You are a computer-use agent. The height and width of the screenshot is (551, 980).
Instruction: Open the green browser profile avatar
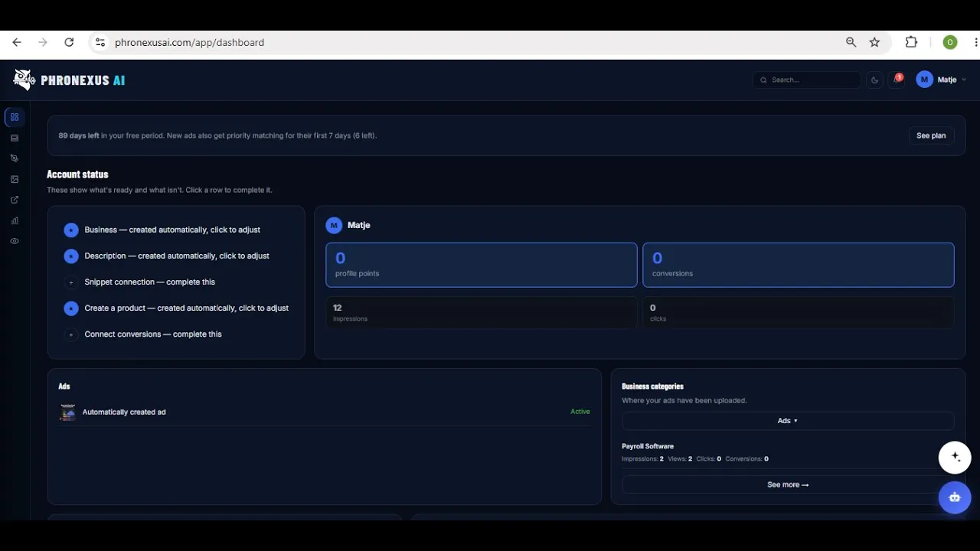pyautogui.click(x=950, y=43)
